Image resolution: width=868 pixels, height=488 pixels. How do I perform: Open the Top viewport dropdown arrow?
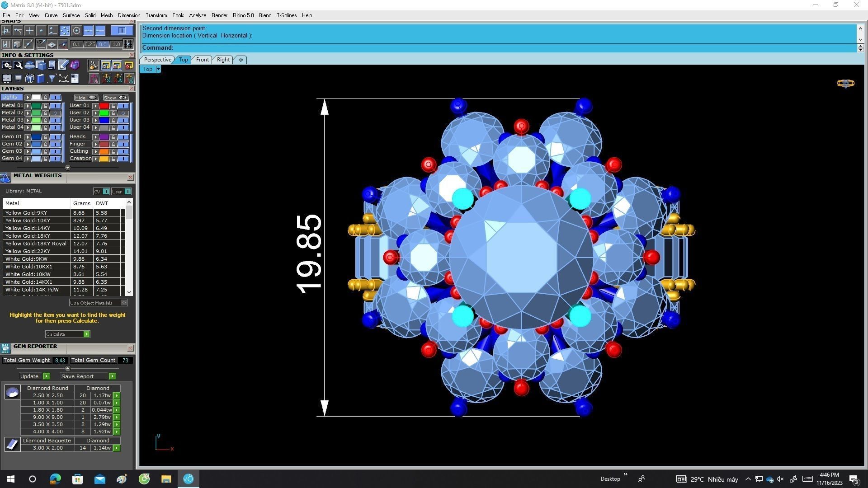point(158,69)
